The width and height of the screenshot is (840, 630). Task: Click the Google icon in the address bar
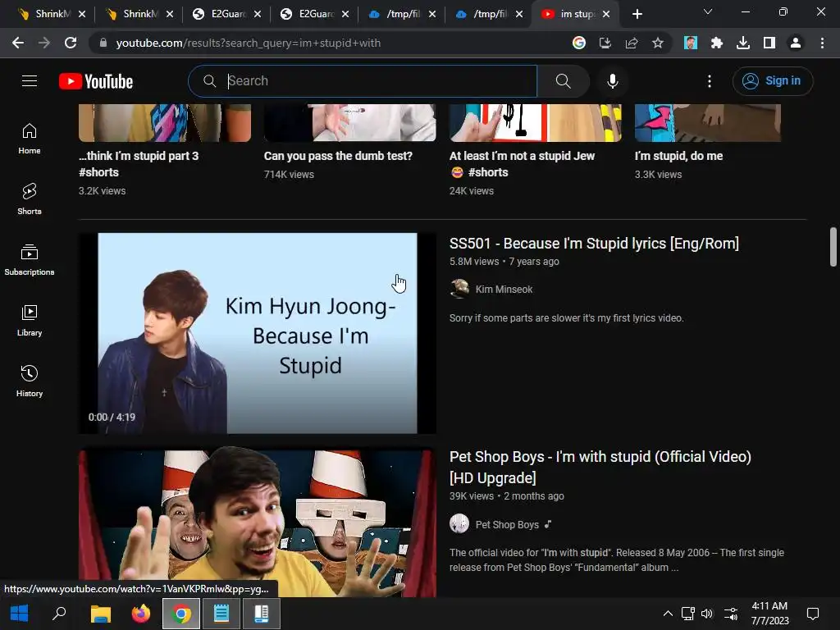pyautogui.click(x=579, y=43)
